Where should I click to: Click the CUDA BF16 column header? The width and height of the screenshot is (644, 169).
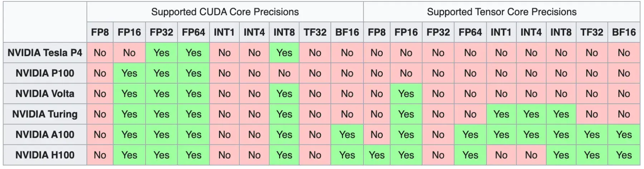(347, 32)
